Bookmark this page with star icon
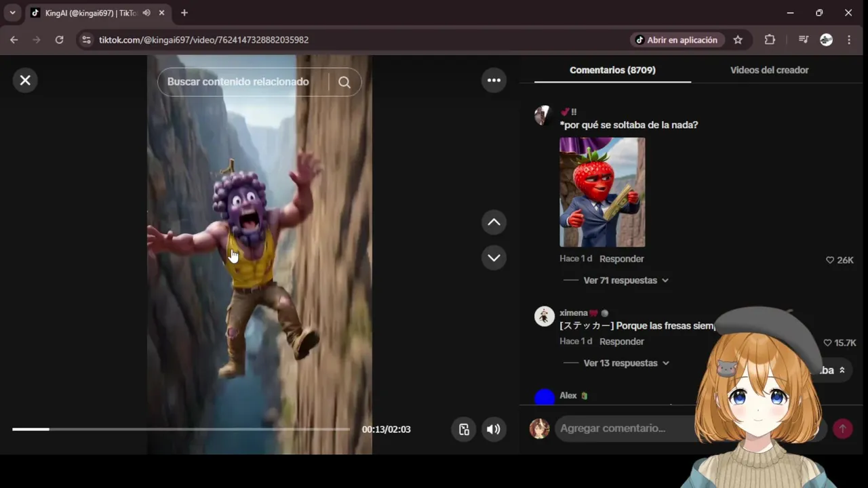The image size is (868, 488). tap(738, 40)
